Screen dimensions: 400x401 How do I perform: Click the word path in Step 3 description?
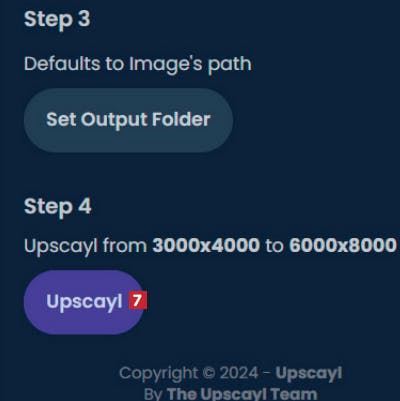(230, 65)
